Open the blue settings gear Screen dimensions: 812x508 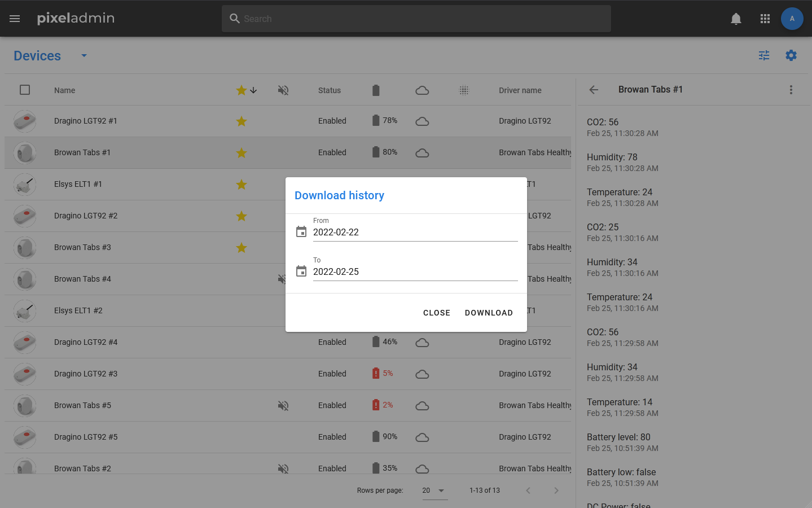791,55
